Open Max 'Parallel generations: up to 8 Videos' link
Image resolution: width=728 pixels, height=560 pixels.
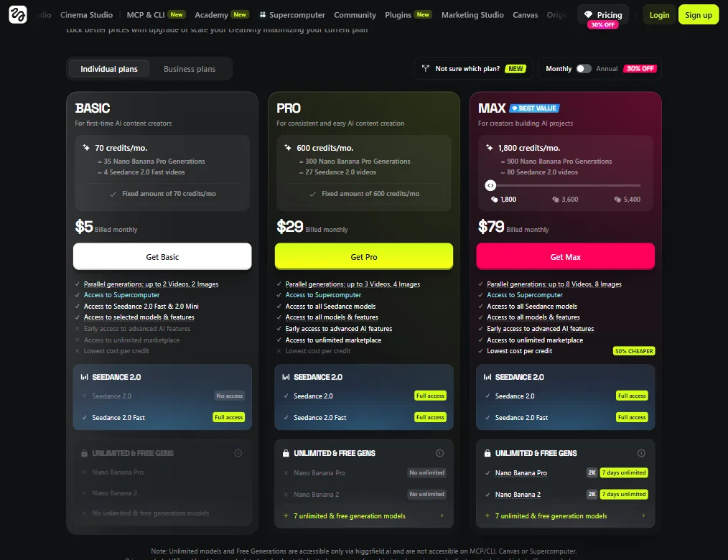click(554, 284)
